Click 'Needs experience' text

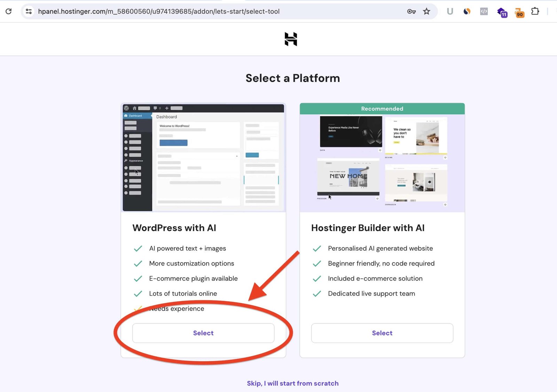click(x=177, y=309)
